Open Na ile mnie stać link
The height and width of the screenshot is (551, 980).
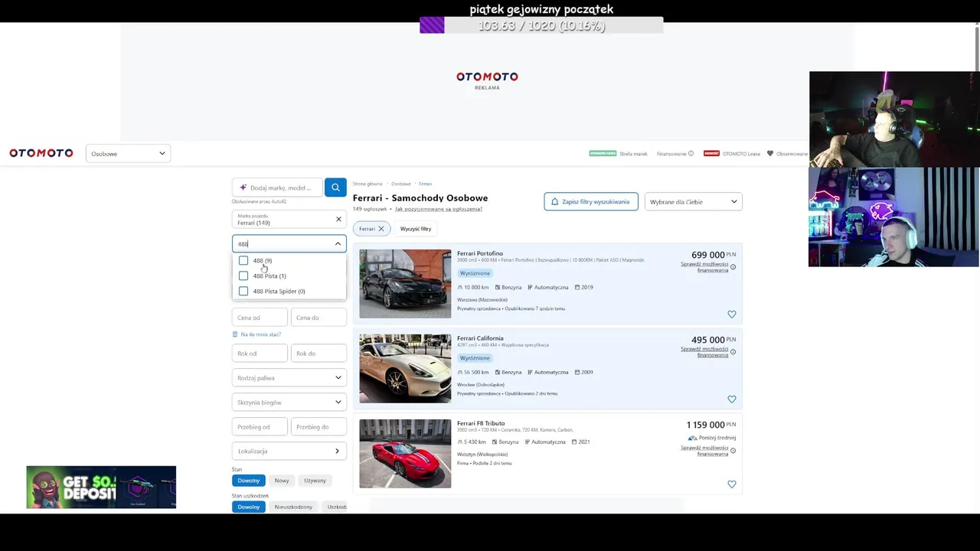tap(261, 334)
